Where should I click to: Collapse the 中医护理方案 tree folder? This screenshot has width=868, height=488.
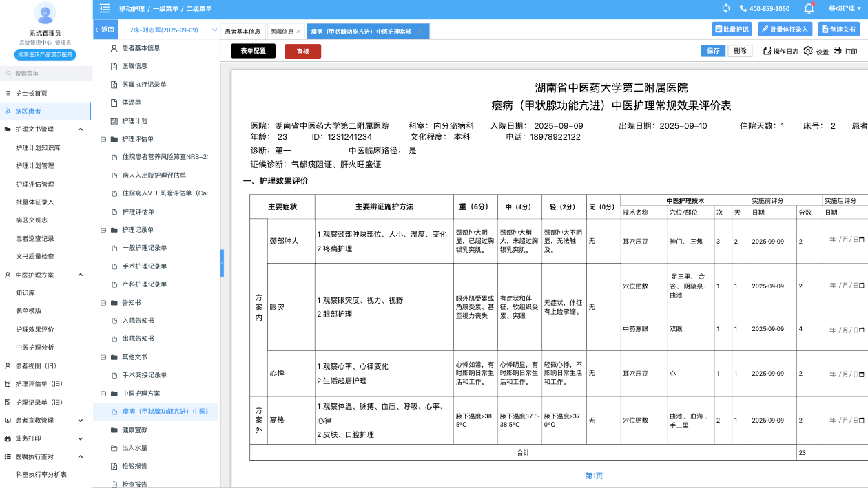[x=103, y=394]
